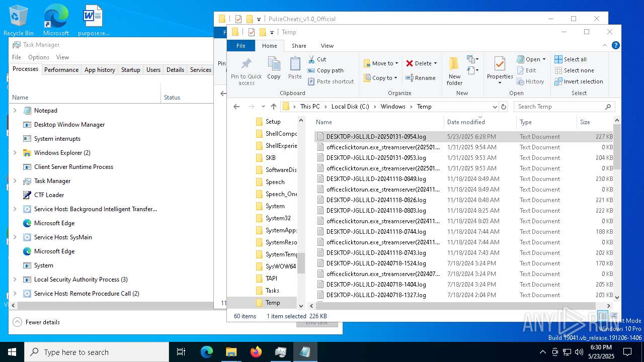Click Edit in the Open group
This screenshot has width=644, height=362.
(x=527, y=70)
